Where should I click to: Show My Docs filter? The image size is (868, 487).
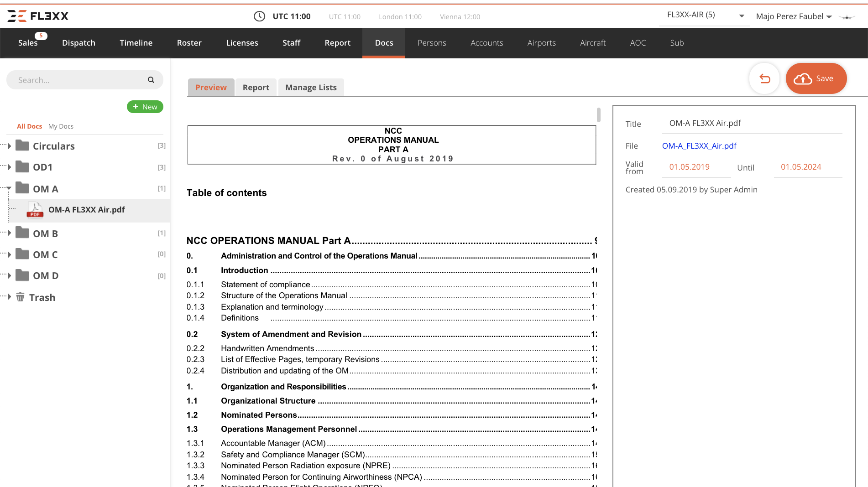click(61, 126)
